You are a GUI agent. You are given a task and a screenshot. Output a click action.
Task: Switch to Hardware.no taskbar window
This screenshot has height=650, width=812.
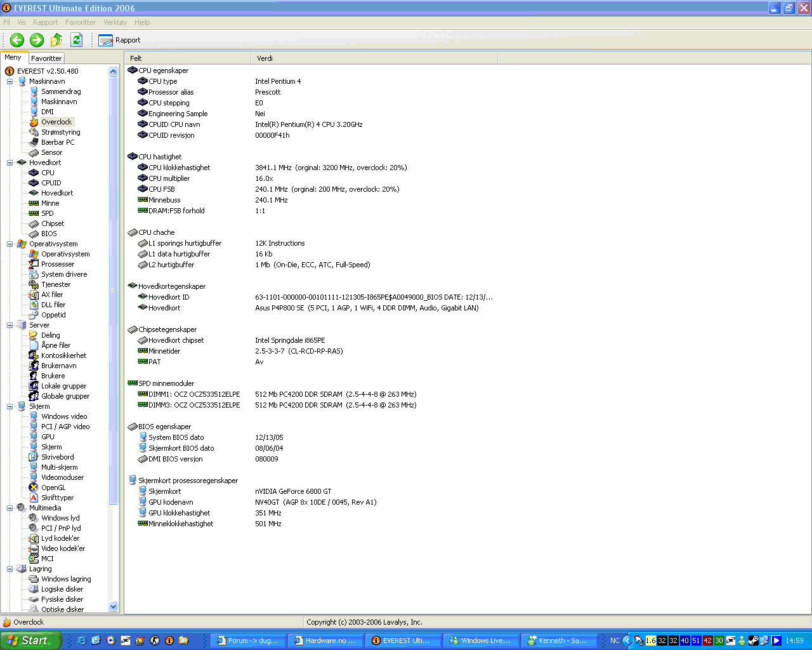[325, 640]
